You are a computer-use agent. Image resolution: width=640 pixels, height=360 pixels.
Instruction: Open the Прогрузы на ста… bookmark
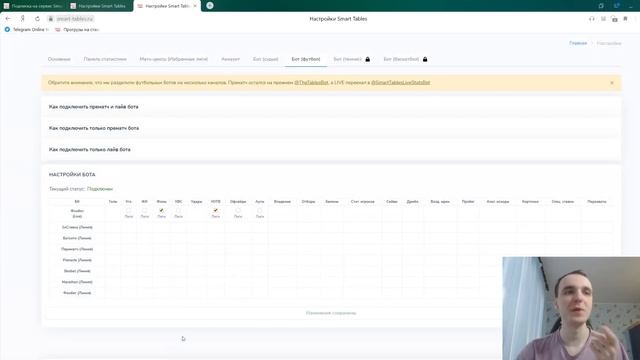(77, 29)
